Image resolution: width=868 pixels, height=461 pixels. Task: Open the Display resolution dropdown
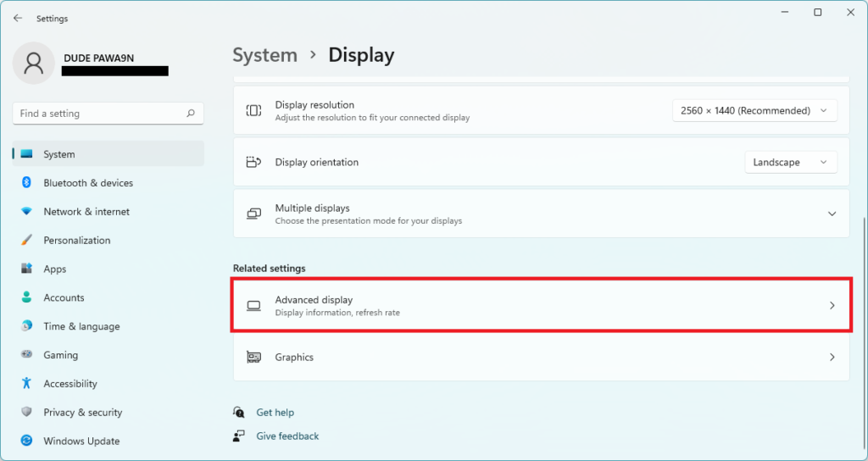click(x=754, y=111)
